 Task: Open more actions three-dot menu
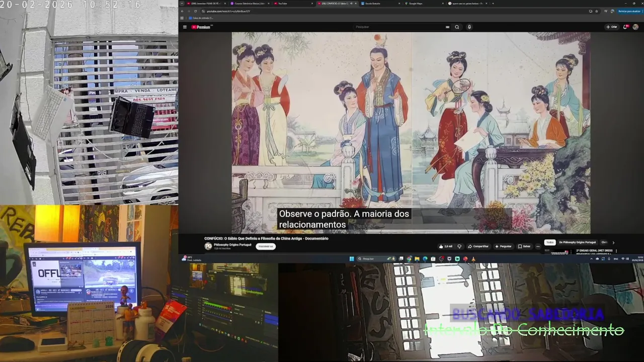pyautogui.click(x=538, y=246)
